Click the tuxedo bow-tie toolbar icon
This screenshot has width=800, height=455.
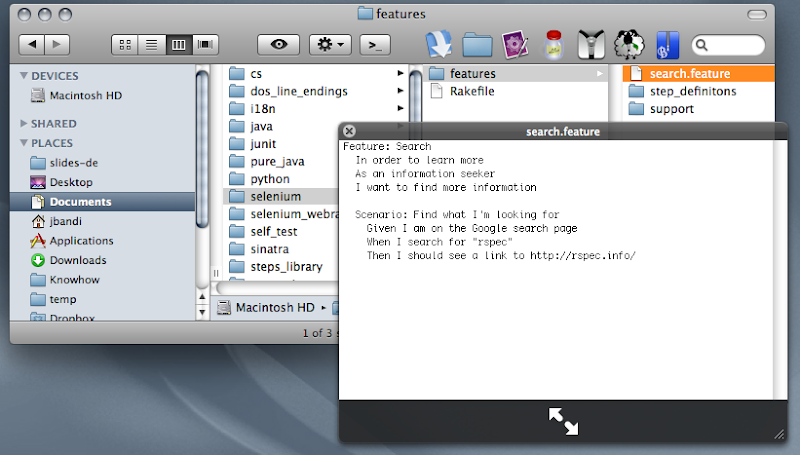pyautogui.click(x=591, y=44)
